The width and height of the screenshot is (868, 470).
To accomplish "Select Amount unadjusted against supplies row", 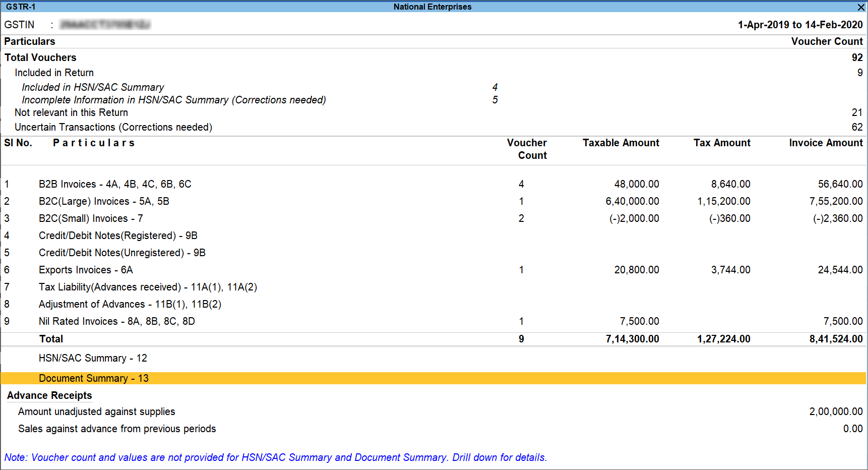I will (x=97, y=412).
